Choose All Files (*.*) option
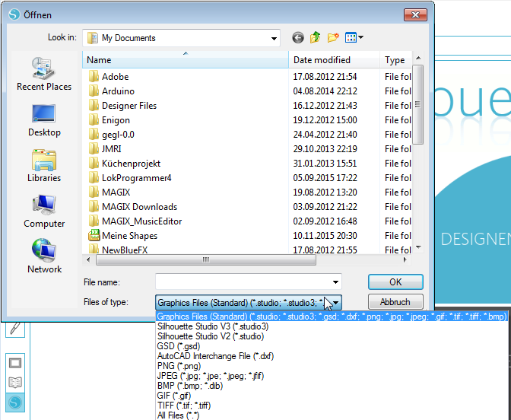 tap(178, 415)
